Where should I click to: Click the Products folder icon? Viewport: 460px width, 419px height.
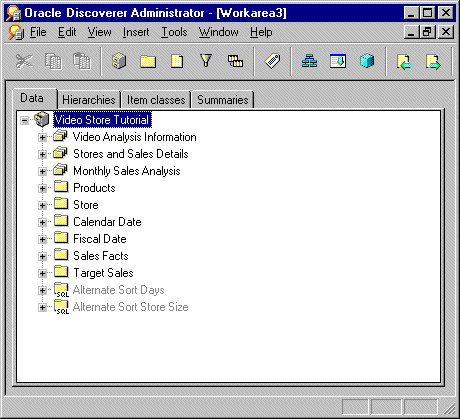pyautogui.click(x=61, y=187)
